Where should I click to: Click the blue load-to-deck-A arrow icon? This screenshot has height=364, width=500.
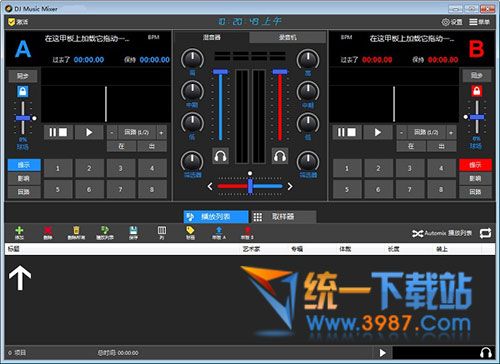pos(219,230)
